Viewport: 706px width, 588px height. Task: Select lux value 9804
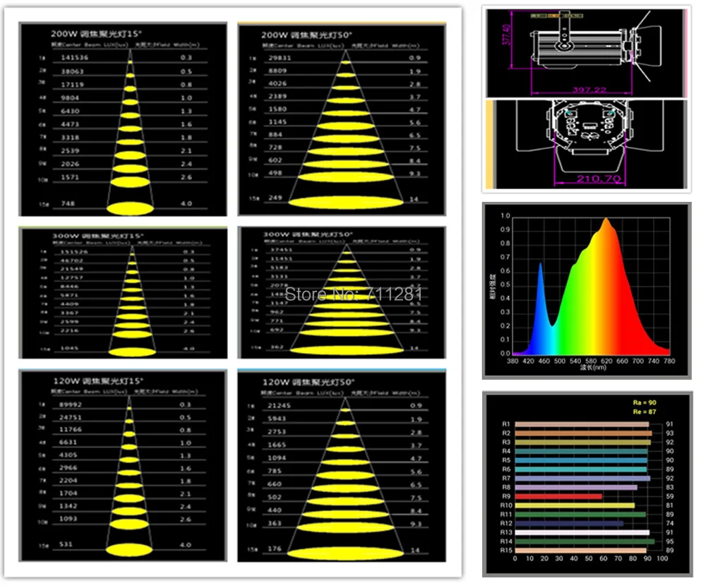click(70, 97)
